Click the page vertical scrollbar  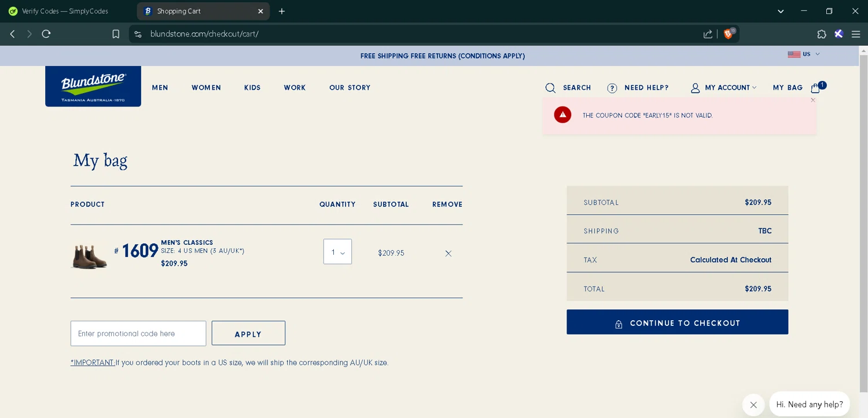coord(863,223)
